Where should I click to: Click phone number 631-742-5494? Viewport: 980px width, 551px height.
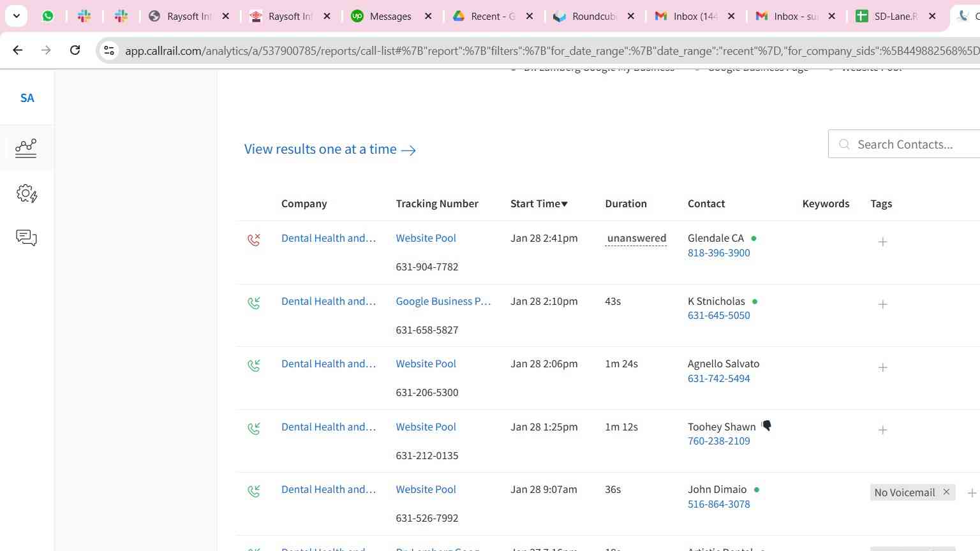[x=718, y=378]
